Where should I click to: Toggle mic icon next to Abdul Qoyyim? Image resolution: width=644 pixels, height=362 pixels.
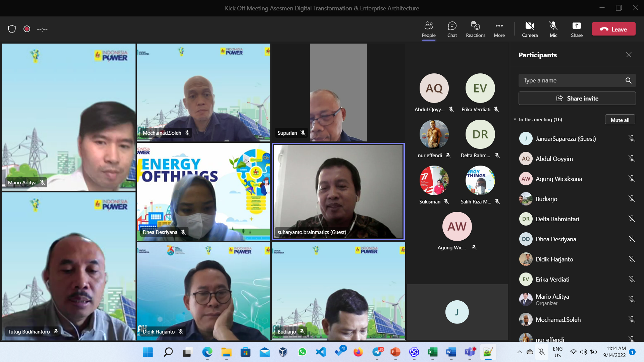(x=632, y=159)
